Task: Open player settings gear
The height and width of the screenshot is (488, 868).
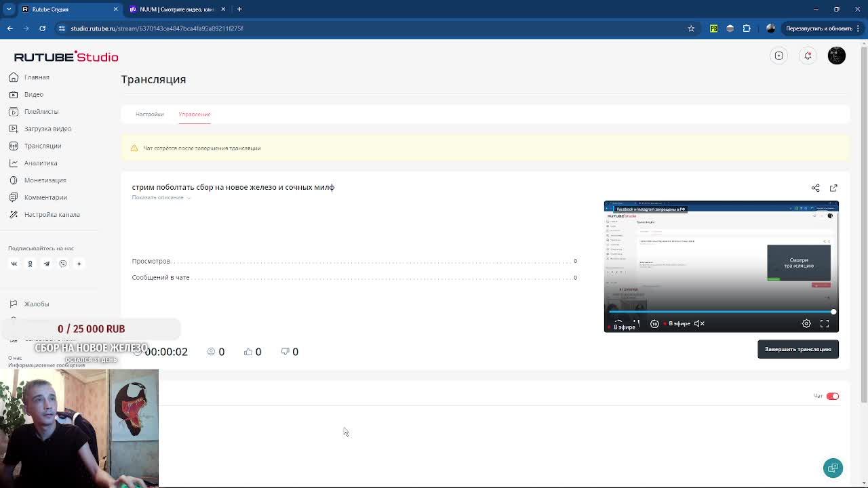Action: [x=806, y=323]
